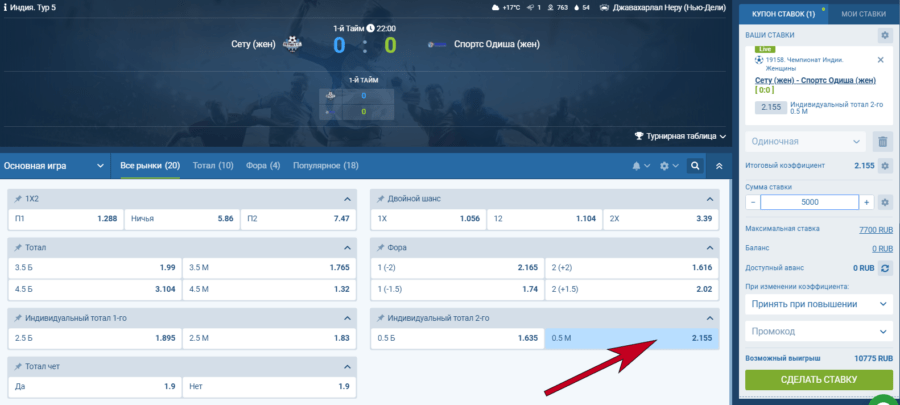This screenshot has height=405, width=900.
Task: Select handicap 1 (-2) at 2.165
Action: pyautogui.click(x=457, y=267)
